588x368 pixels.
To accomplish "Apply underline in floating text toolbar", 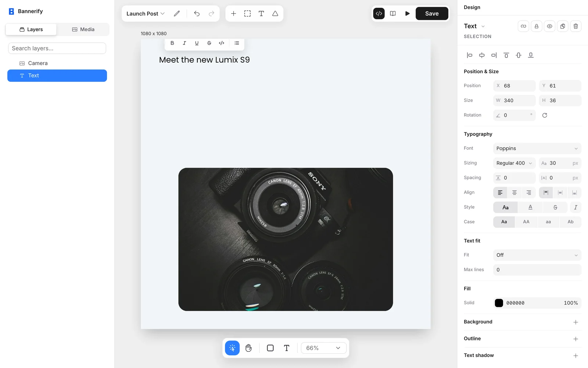I will tap(197, 43).
